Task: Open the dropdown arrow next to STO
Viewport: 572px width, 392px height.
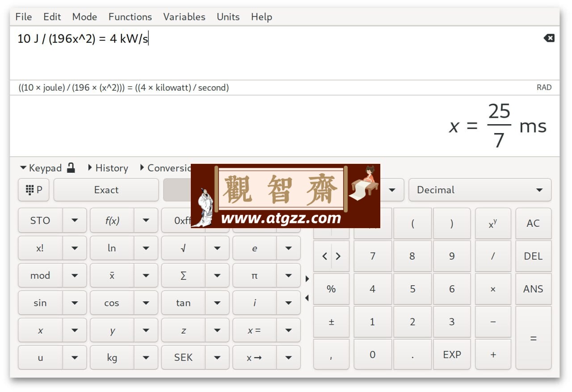Action: point(75,221)
